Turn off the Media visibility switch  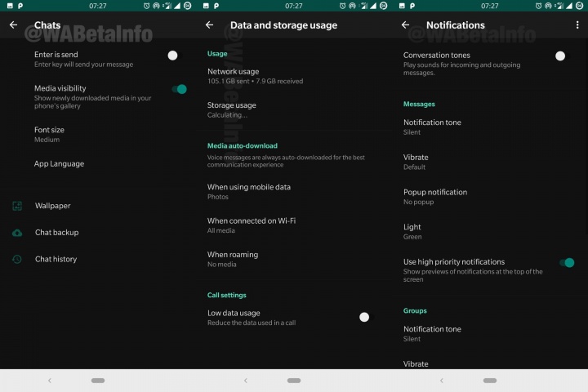click(179, 89)
